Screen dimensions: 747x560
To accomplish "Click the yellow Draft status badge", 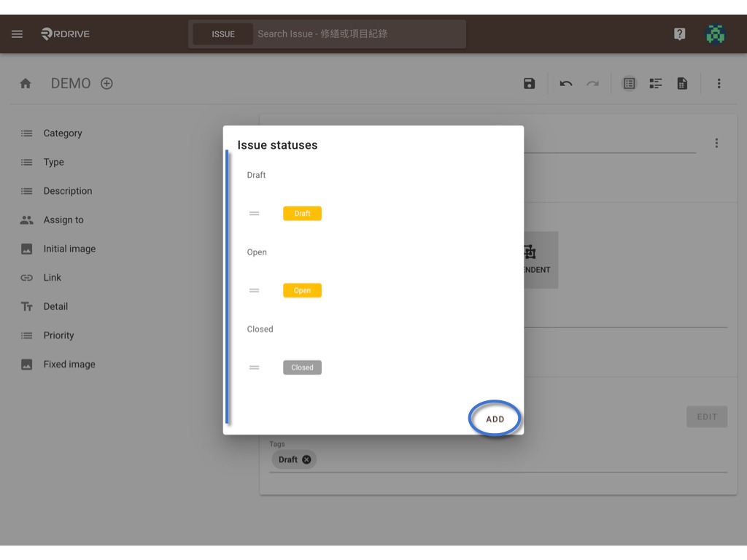I will pos(303,214).
